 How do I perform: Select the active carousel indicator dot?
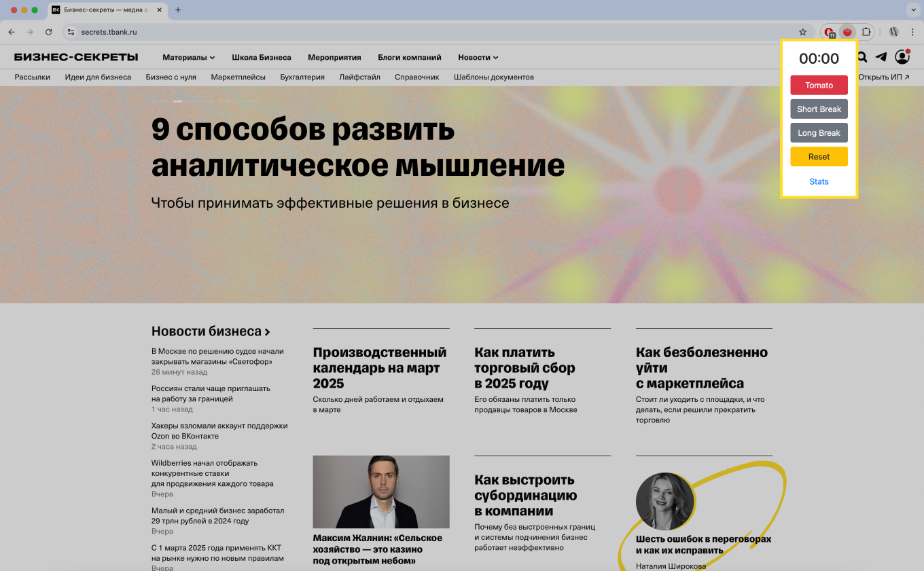tap(178, 100)
